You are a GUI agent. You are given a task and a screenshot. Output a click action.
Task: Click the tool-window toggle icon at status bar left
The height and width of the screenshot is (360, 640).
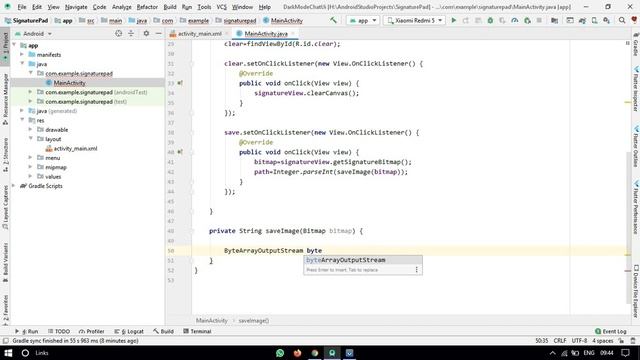(5, 341)
